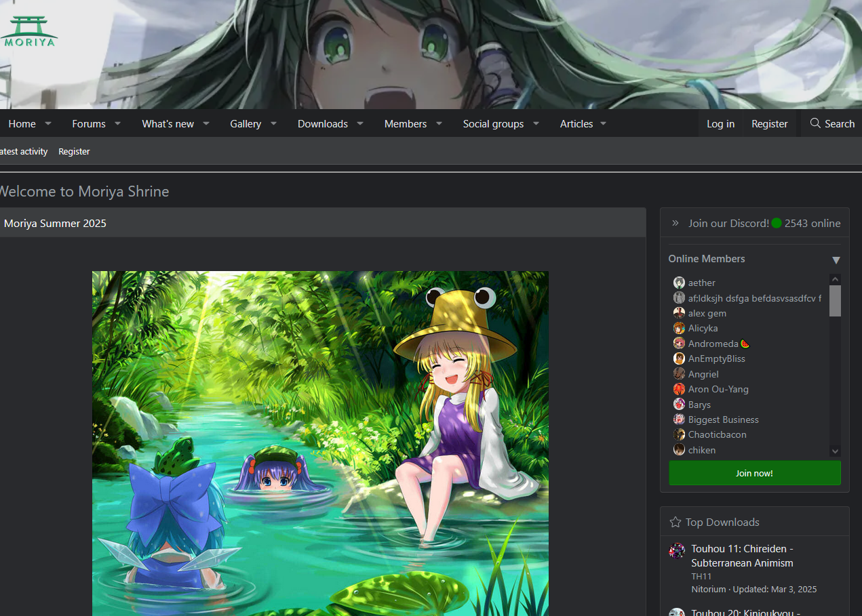
Task: Open the Moriya Summer 2025 artwork image
Action: [x=320, y=443]
